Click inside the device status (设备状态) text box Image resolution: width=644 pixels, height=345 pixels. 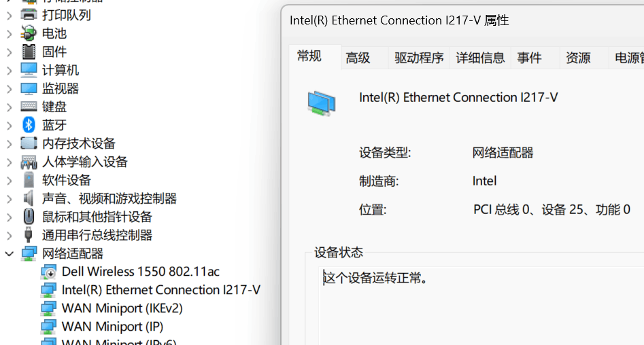(x=481, y=306)
